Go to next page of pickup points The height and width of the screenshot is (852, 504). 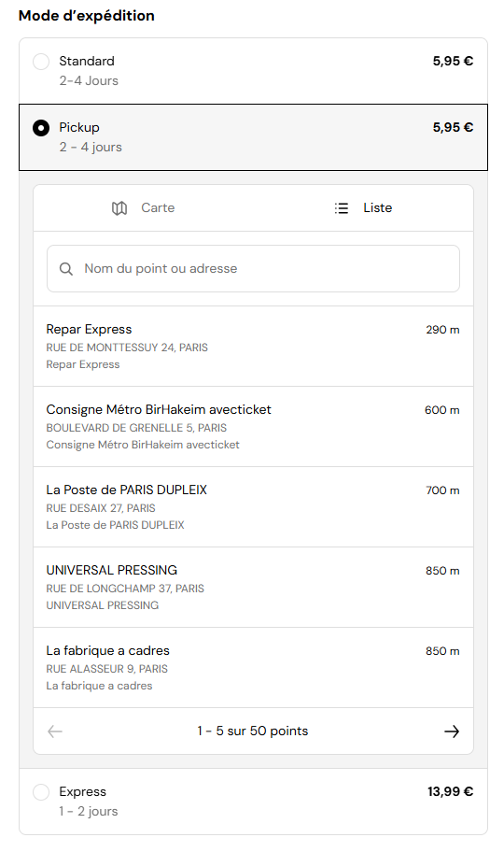(452, 731)
